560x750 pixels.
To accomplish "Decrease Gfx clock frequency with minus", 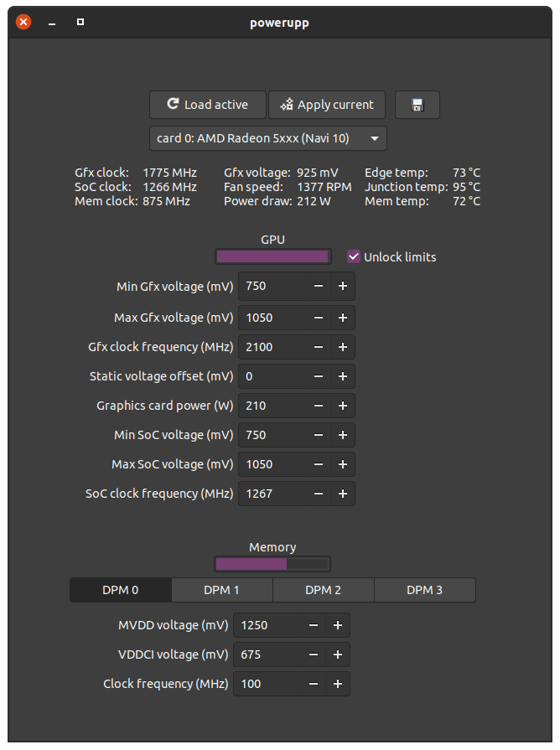I will pyautogui.click(x=319, y=347).
